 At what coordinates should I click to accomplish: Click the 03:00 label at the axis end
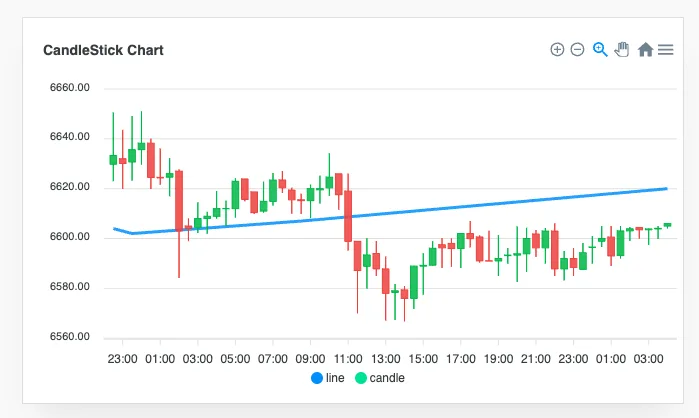649,359
